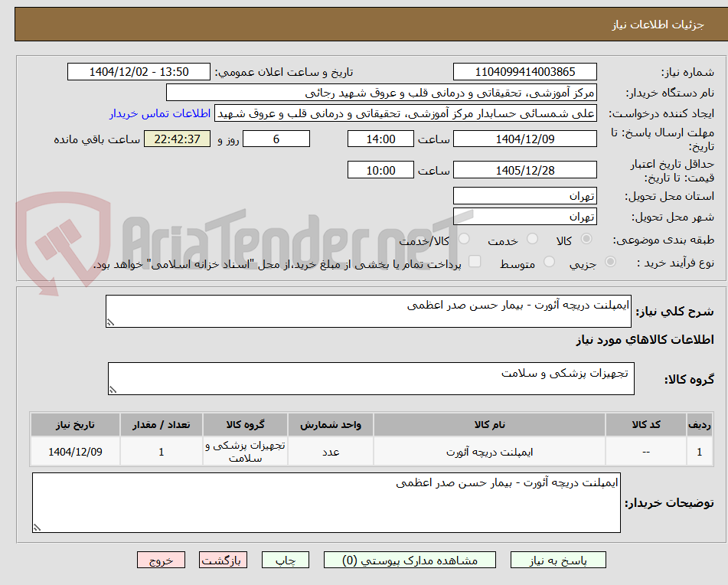
Task: Click the پاسخ به نیاز button
Action: (558, 560)
